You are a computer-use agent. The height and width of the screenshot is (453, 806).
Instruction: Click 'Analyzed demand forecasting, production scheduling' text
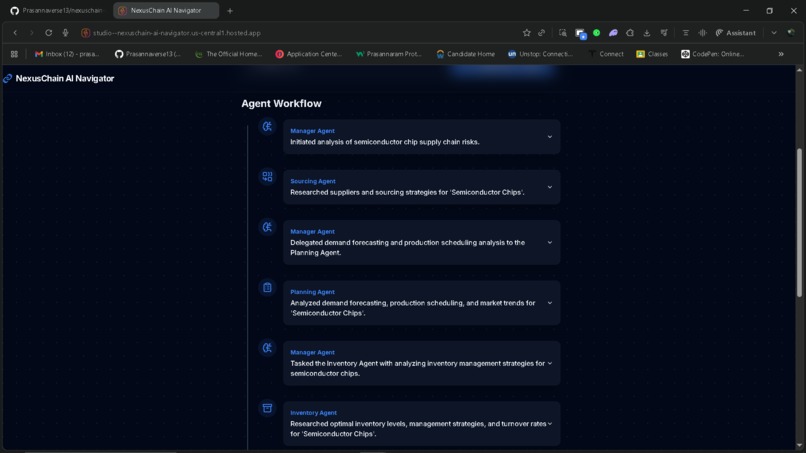413,308
